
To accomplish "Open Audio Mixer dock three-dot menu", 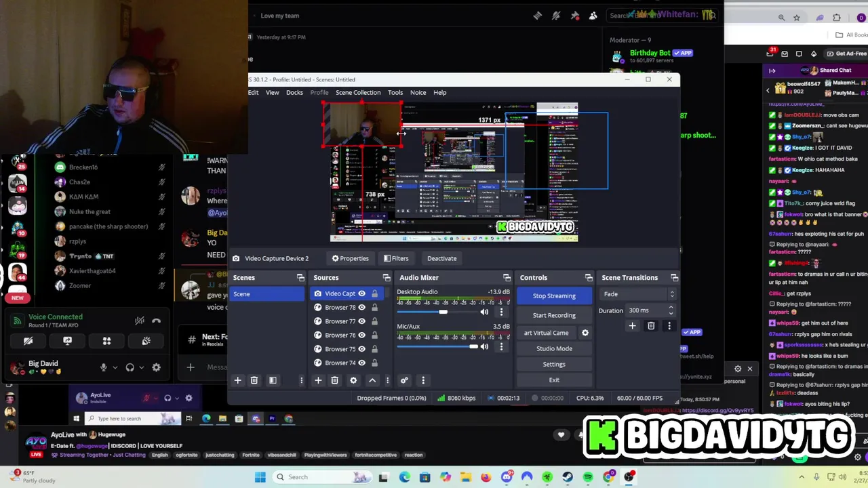I will [x=423, y=380].
